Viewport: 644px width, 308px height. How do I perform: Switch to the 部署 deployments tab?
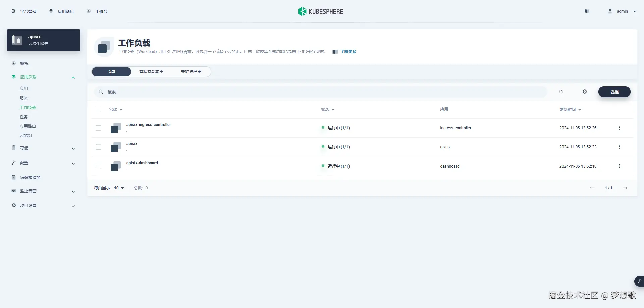111,72
